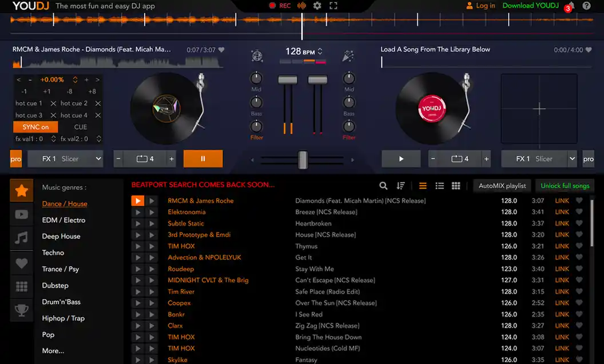The width and height of the screenshot is (604, 364).
Task: Click the sort order icon
Action: click(400, 186)
